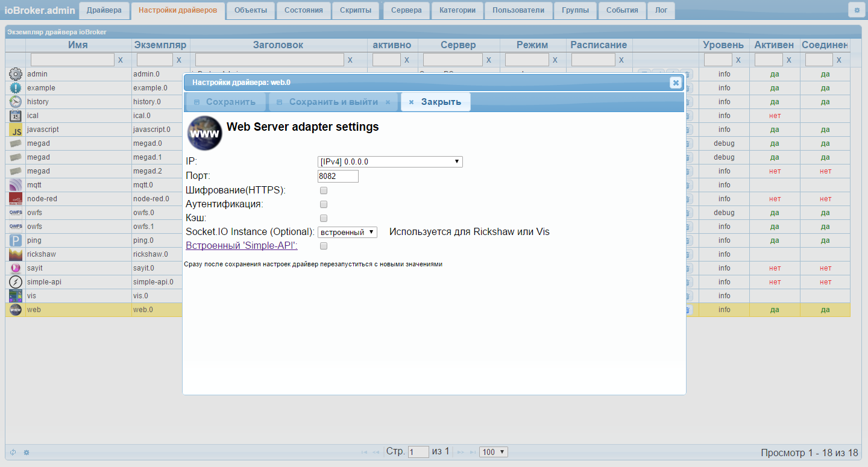Clear the Уровень filter with X
Viewport: 868px width, 467px height.
tap(738, 60)
